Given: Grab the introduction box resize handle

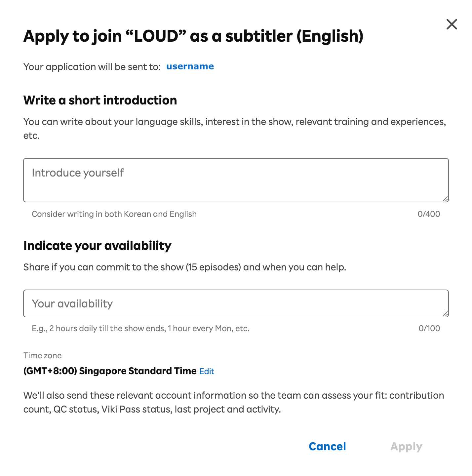Looking at the screenshot, I should coord(445,199).
